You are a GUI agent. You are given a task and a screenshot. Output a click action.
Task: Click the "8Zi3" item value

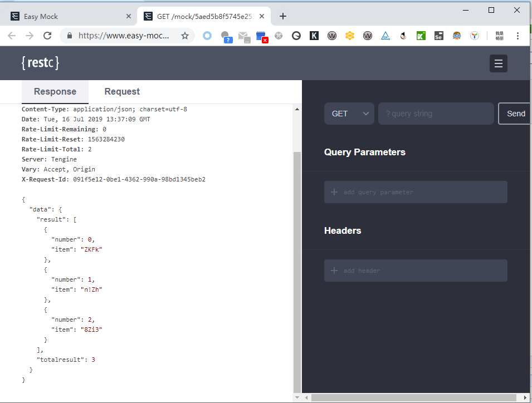click(x=91, y=330)
